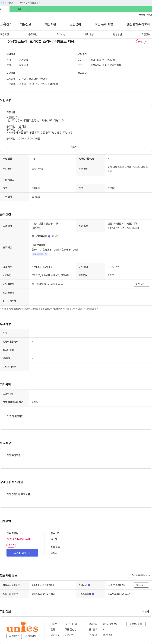Block viewing with the 열람차단 button
The image size is (152, 644).
click(30, 636)
